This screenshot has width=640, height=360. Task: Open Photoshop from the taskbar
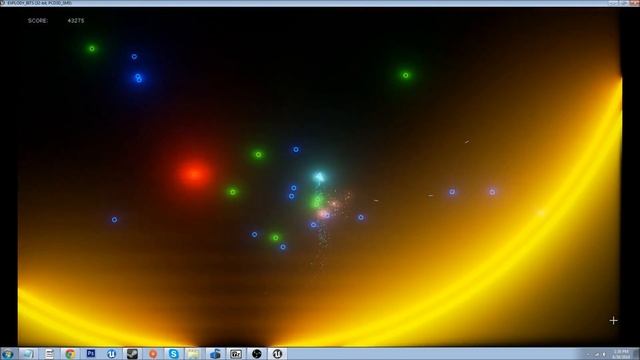click(x=91, y=353)
